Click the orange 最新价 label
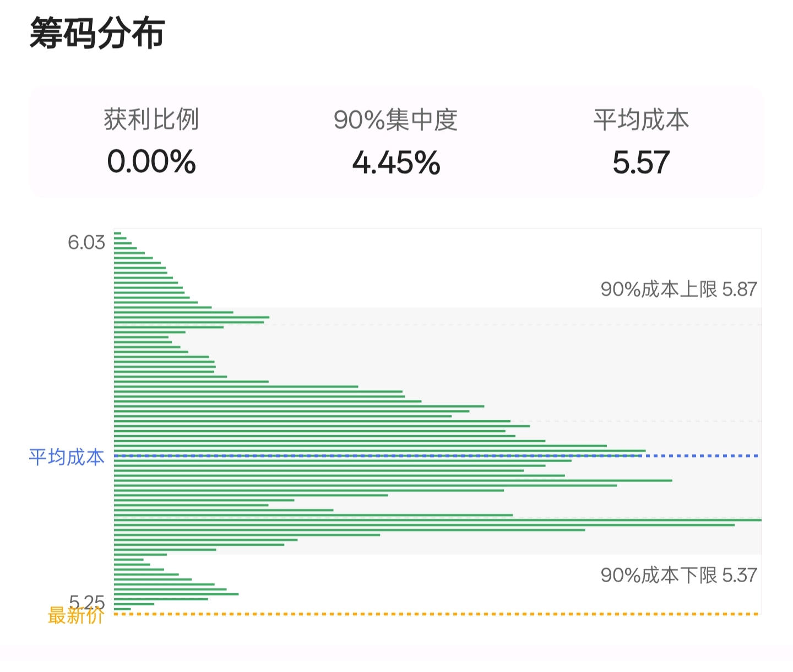The image size is (793, 672). [75, 615]
